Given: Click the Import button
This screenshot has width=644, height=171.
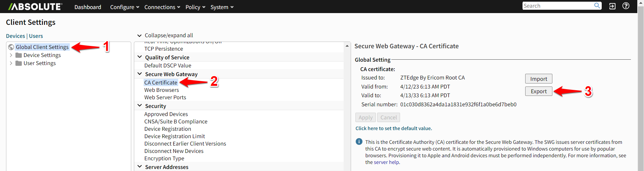Looking at the screenshot, I should (539, 79).
